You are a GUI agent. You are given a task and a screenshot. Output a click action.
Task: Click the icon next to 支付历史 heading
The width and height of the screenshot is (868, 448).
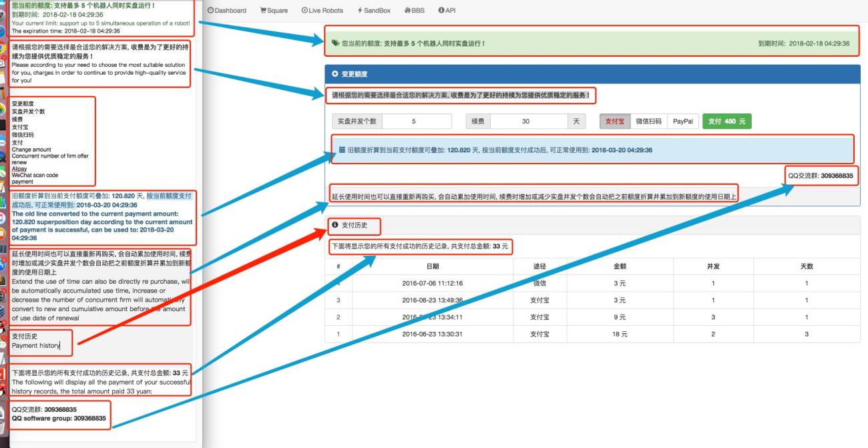335,226
